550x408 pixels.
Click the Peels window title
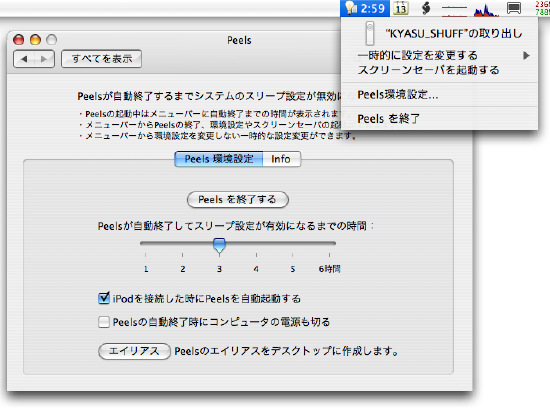[239, 40]
